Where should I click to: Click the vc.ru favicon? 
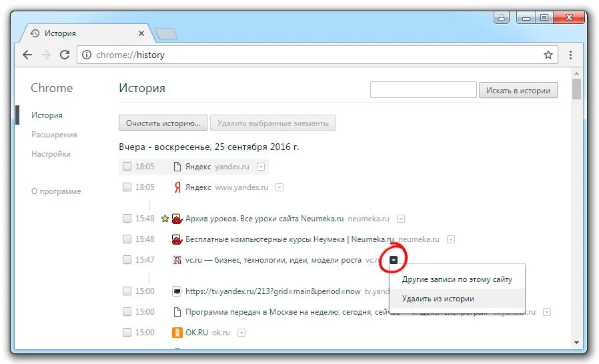click(177, 260)
